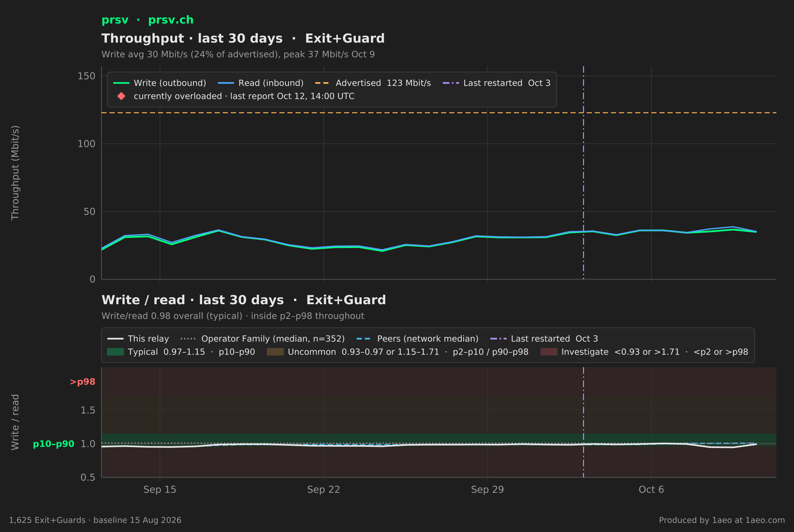Screen dimensions: 794x532
Task: Click the green p10–p90 axis label
Action: 54,444
